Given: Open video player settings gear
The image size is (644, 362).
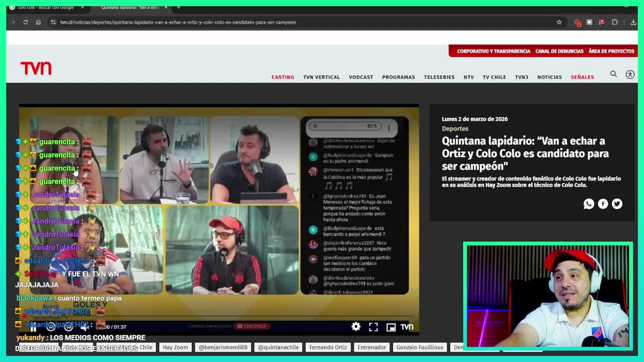Looking at the screenshot, I should 356,327.
